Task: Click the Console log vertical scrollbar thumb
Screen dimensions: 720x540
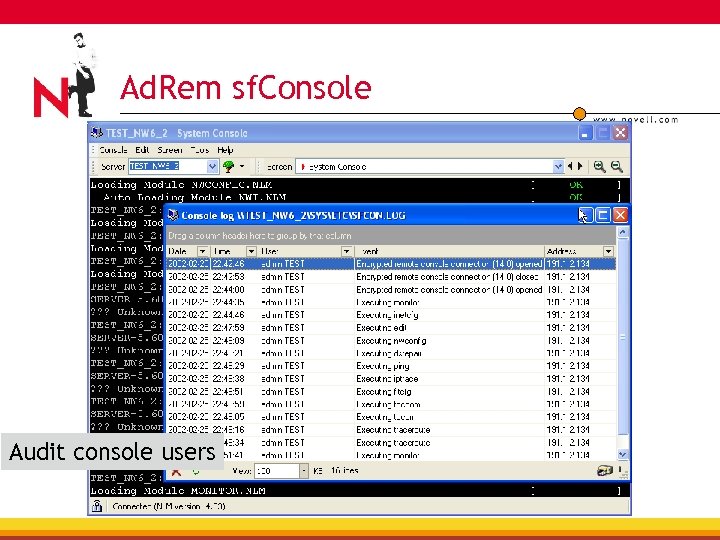Action: [623, 337]
